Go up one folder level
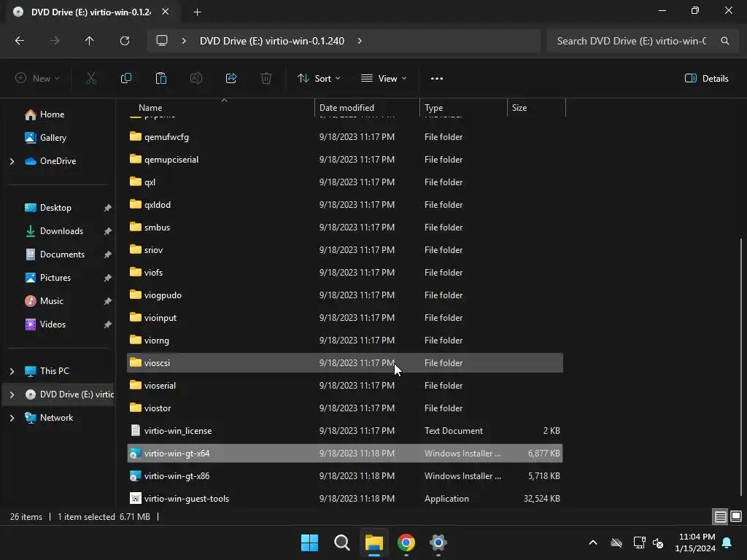This screenshot has width=747, height=560. point(89,41)
